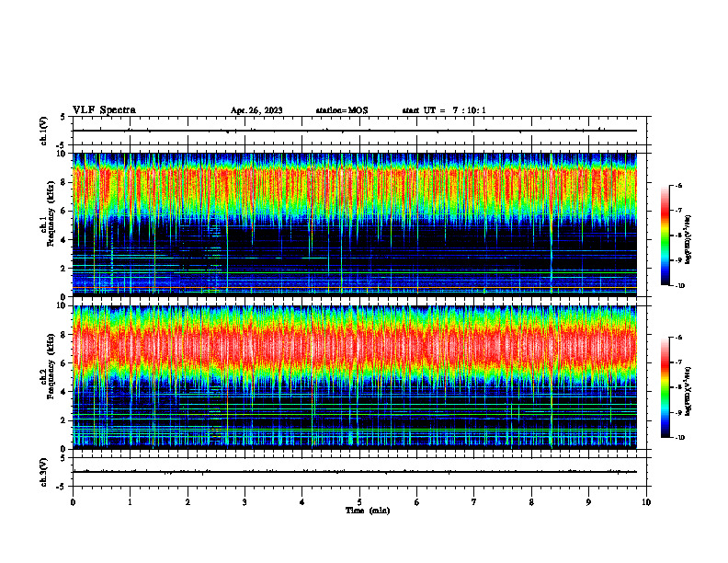Viewport: 728px width, 563px height.
Task: Click the "8" kHz tick on ch.2 frequency axis
Action: click(x=64, y=335)
